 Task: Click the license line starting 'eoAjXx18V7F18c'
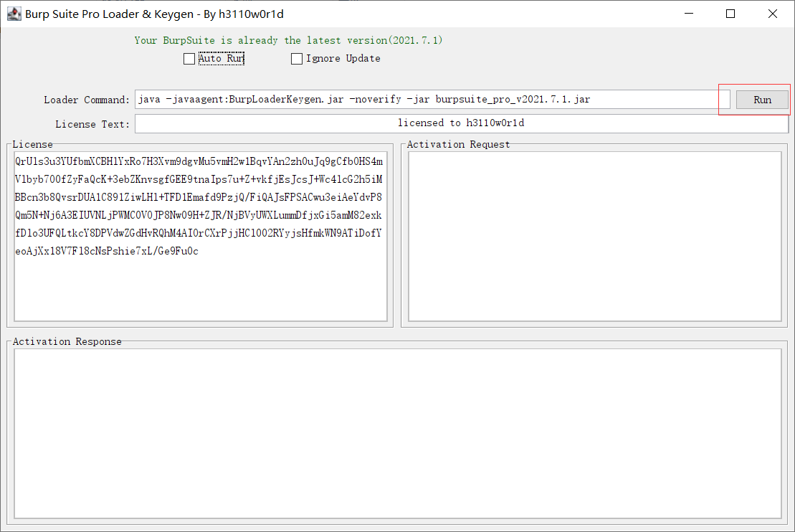(107, 250)
